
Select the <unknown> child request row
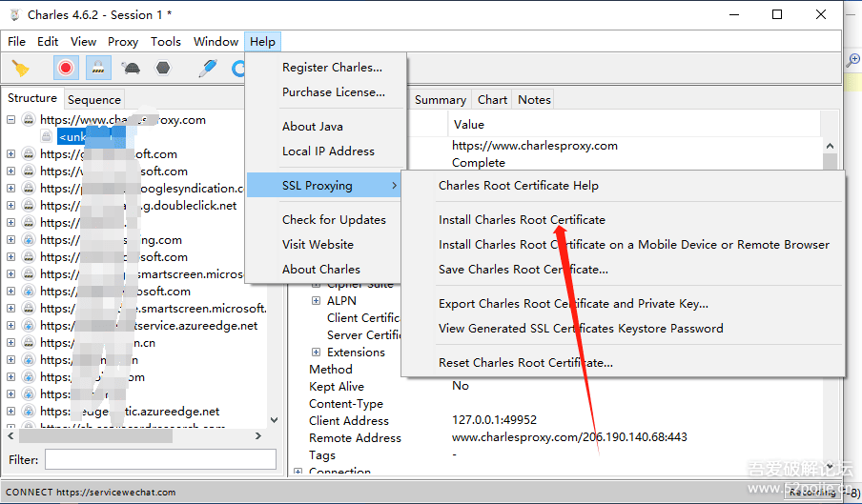(x=92, y=136)
